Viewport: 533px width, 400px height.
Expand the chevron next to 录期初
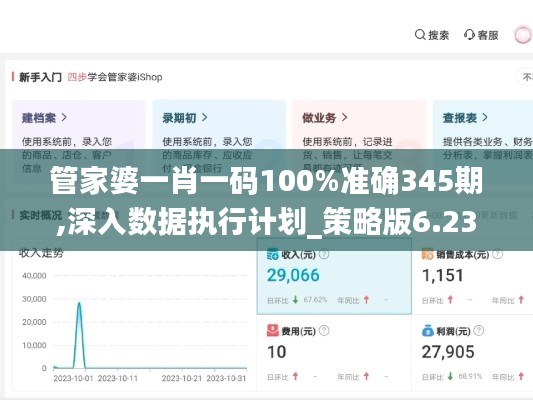click(204, 118)
